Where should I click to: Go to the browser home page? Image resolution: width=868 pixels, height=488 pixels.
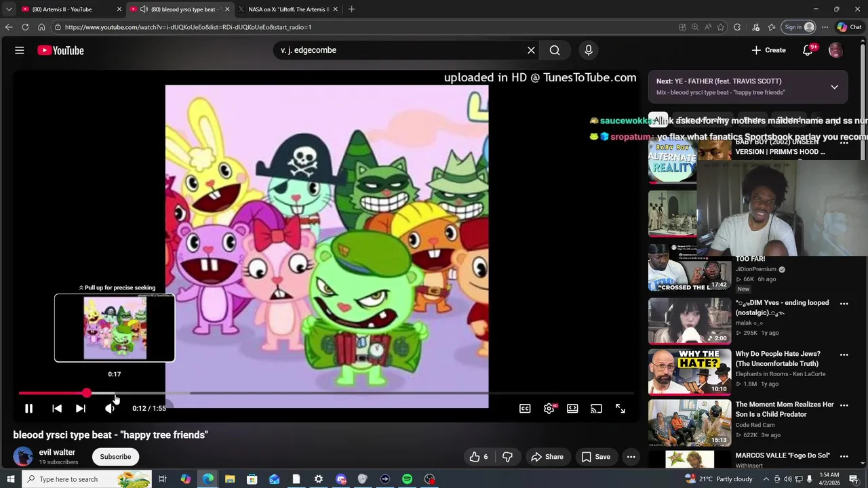tap(41, 27)
